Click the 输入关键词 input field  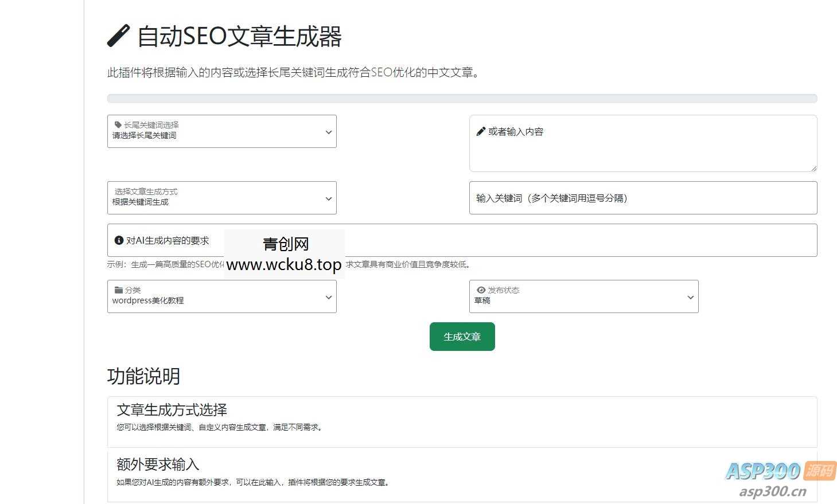(x=643, y=198)
